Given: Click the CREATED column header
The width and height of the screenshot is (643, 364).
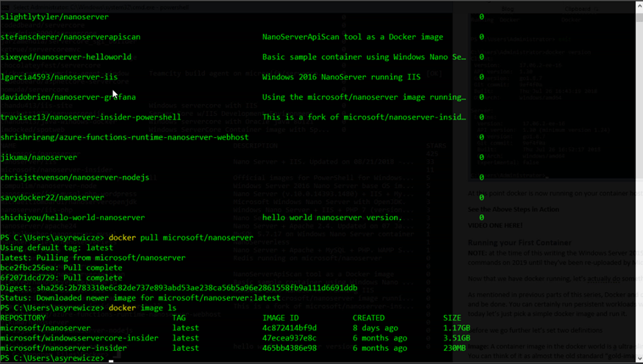Looking at the screenshot, I should 369,318.
